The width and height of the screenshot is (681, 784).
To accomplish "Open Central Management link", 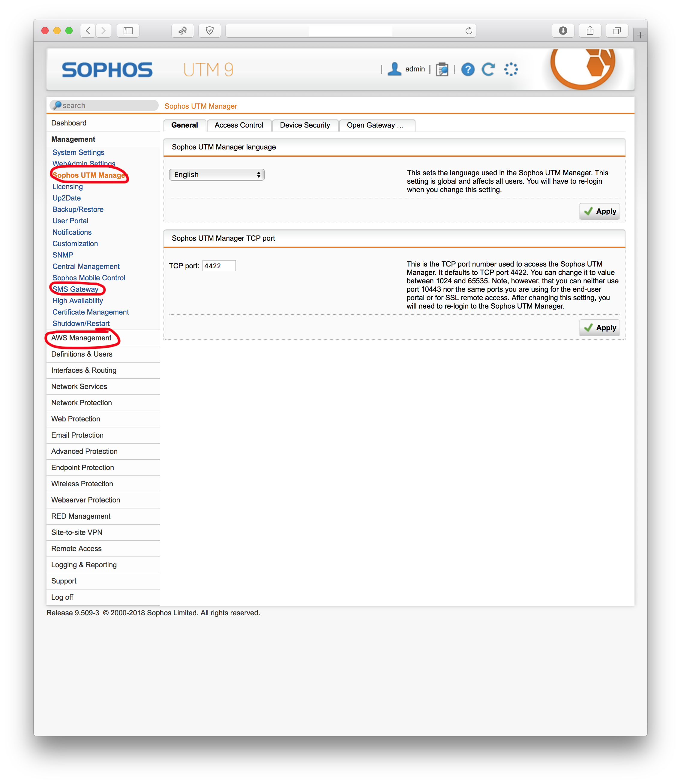I will [86, 267].
